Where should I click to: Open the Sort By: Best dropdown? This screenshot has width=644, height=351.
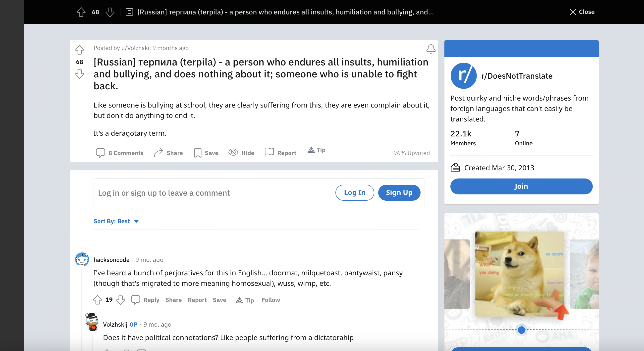(116, 221)
